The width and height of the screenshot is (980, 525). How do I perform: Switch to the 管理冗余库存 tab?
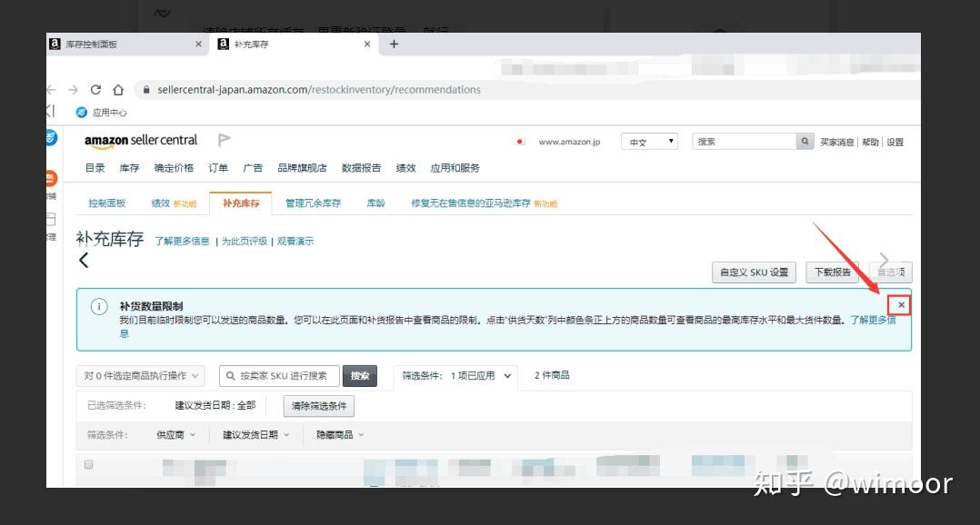point(313,203)
